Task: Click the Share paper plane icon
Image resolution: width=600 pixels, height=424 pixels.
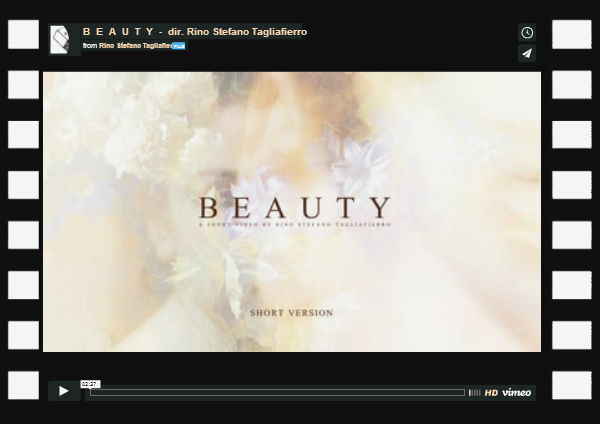Action: tap(527, 54)
